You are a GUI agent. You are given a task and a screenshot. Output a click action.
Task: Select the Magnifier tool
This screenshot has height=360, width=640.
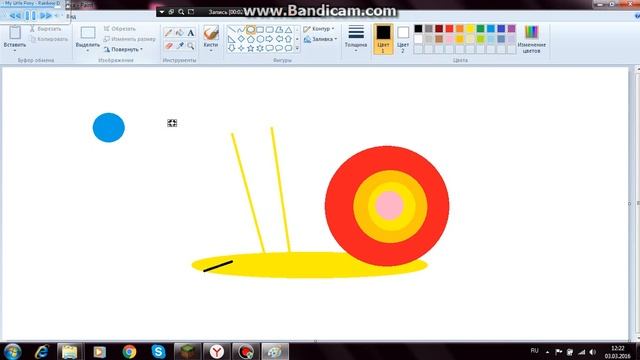coord(191,46)
